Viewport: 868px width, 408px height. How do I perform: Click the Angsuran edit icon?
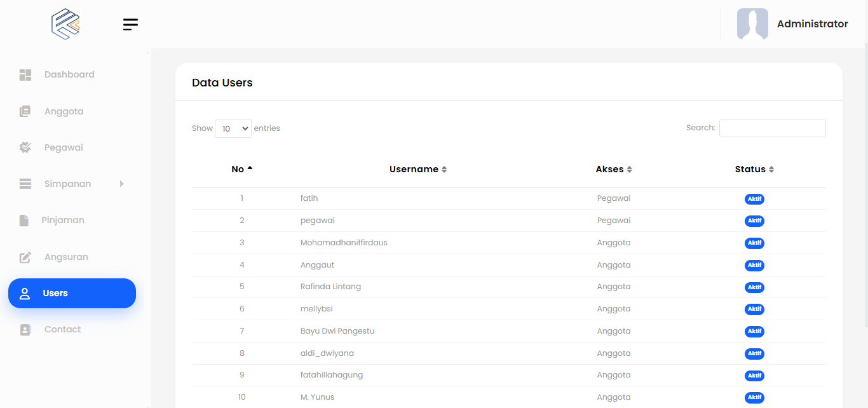pyautogui.click(x=25, y=257)
